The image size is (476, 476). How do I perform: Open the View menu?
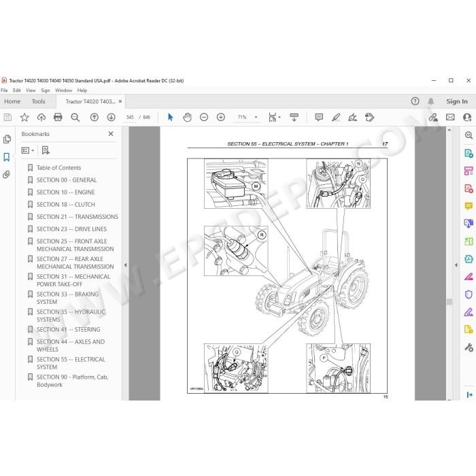31,90
